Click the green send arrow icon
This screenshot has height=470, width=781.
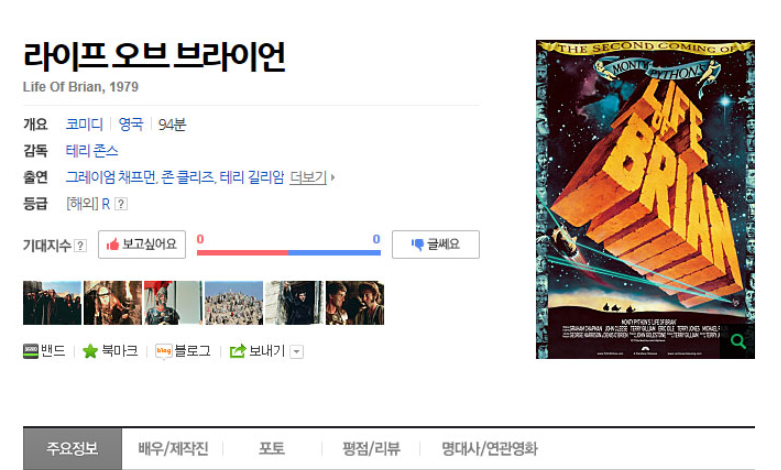pos(238,352)
